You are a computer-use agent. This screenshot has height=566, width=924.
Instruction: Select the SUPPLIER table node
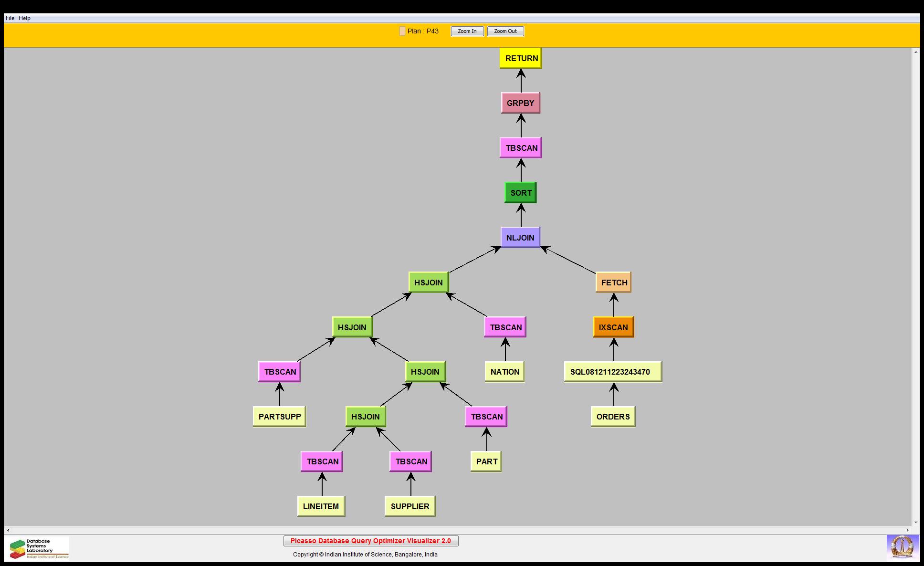coord(409,506)
